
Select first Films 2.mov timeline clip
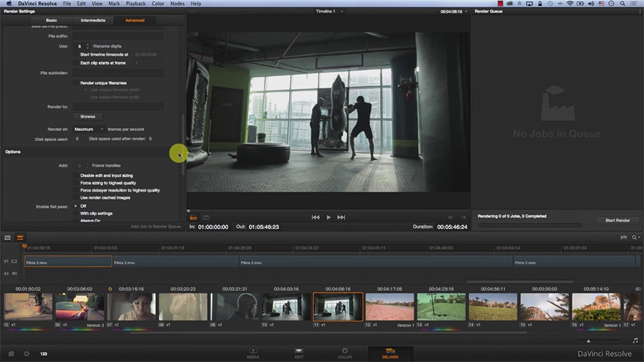[x=68, y=262]
